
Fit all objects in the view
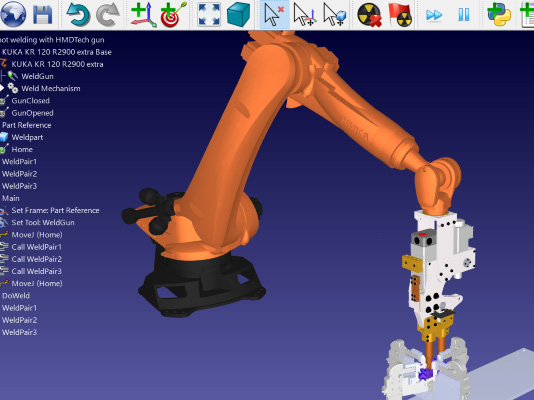(x=209, y=15)
